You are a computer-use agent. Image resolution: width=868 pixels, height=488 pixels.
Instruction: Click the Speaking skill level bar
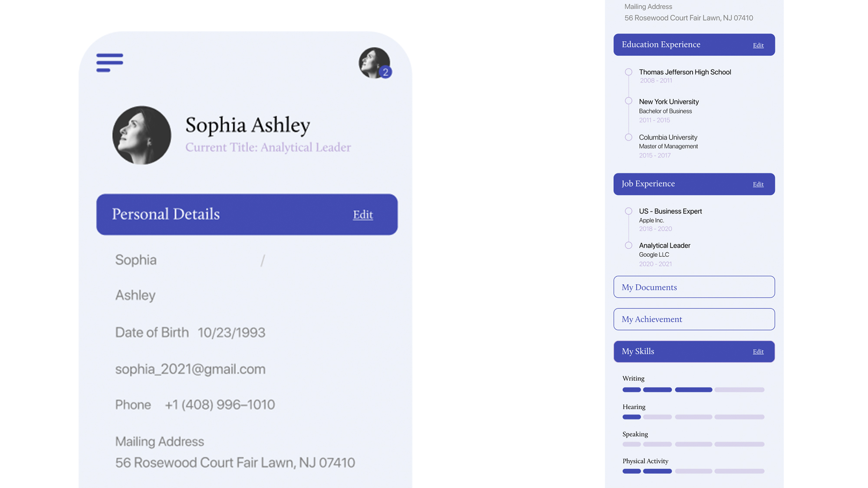693,444
